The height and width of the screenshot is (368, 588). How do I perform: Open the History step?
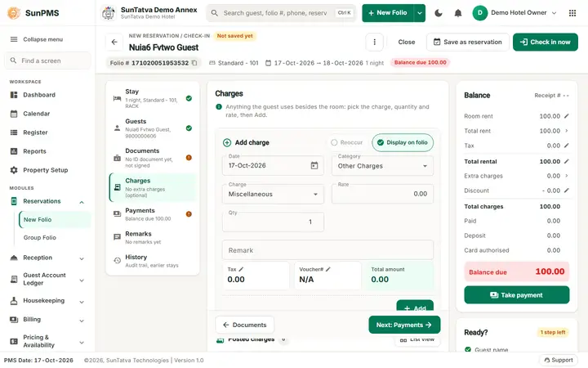[x=153, y=261]
